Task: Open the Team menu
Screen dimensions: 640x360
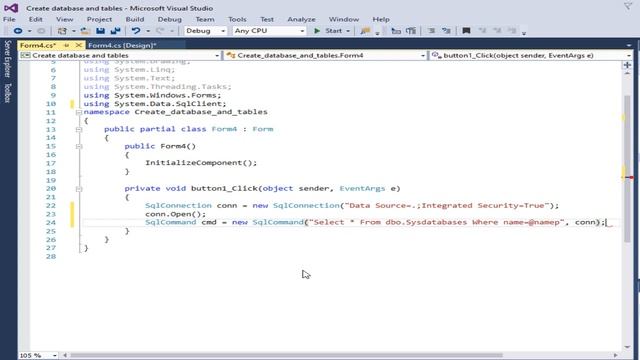Action: [205, 19]
